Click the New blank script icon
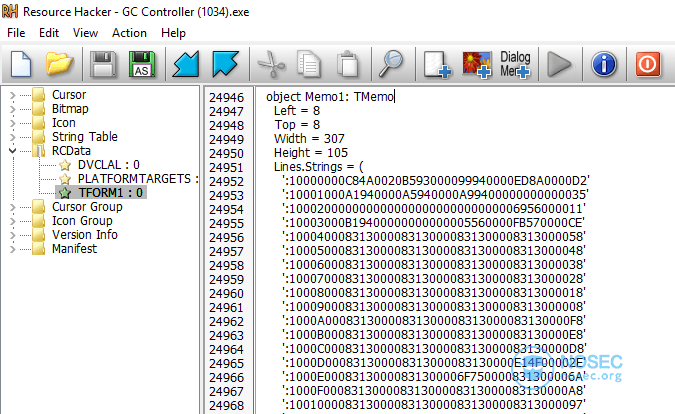 pos(21,64)
